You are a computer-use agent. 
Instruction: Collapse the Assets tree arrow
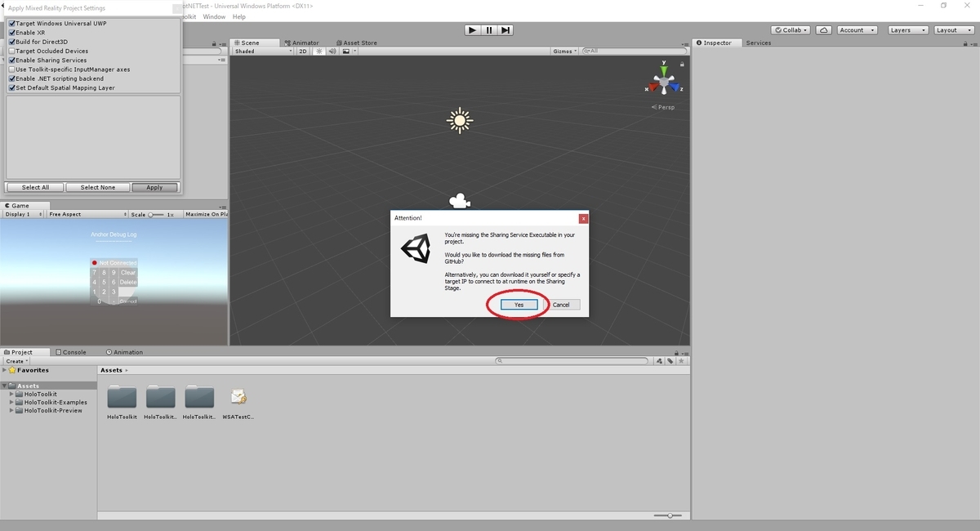click(x=4, y=386)
